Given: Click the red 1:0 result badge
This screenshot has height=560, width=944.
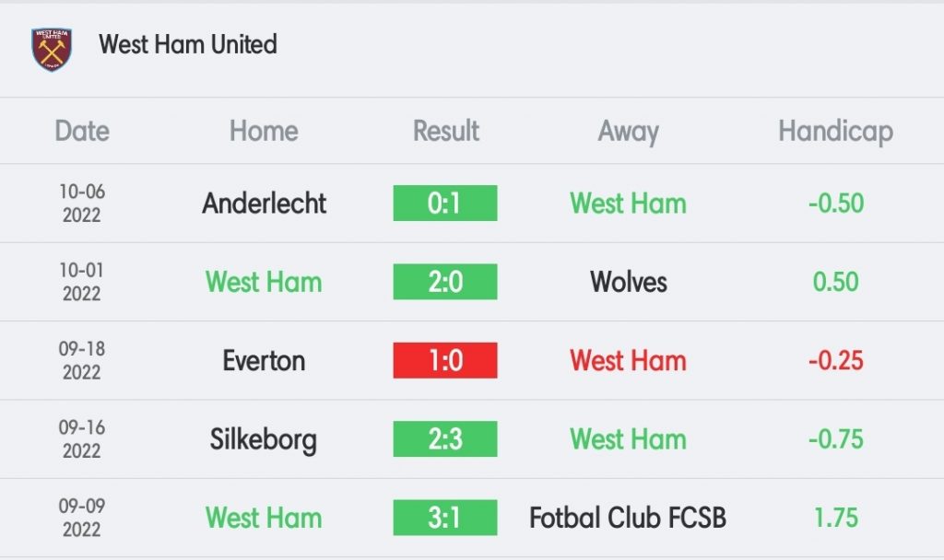Looking at the screenshot, I should pyautogui.click(x=445, y=360).
